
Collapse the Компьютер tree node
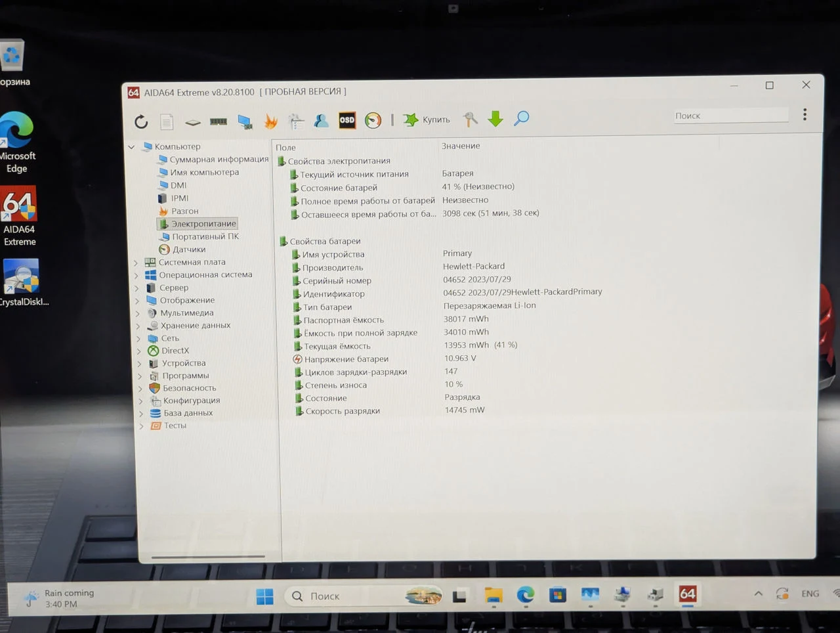131,146
